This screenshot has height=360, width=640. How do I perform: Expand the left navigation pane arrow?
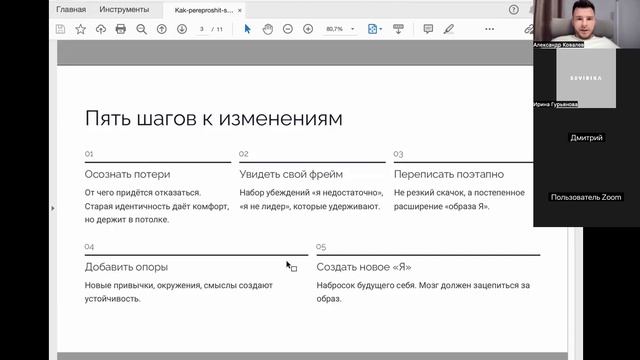[53, 209]
